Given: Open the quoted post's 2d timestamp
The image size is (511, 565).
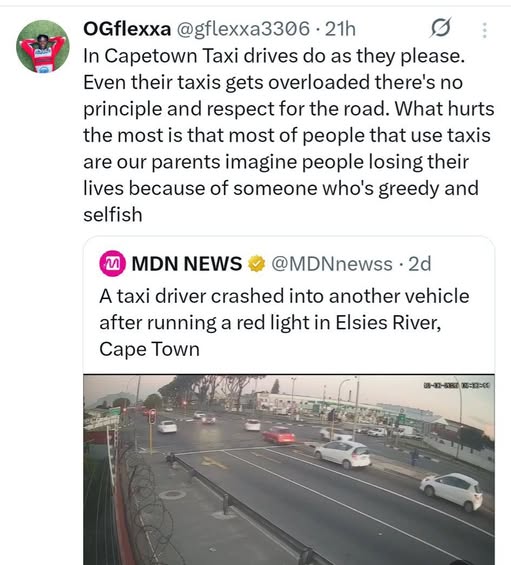Looking at the screenshot, I should point(420,264).
